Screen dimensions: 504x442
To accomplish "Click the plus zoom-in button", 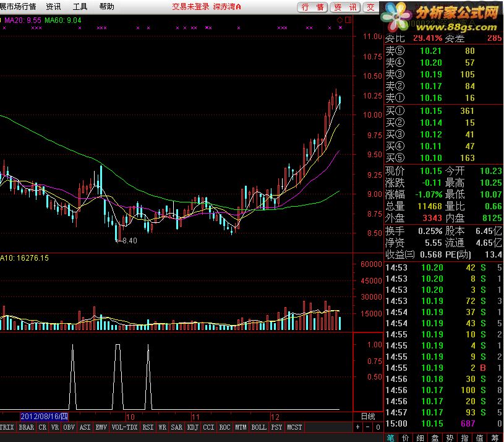I will tap(357, 427).
